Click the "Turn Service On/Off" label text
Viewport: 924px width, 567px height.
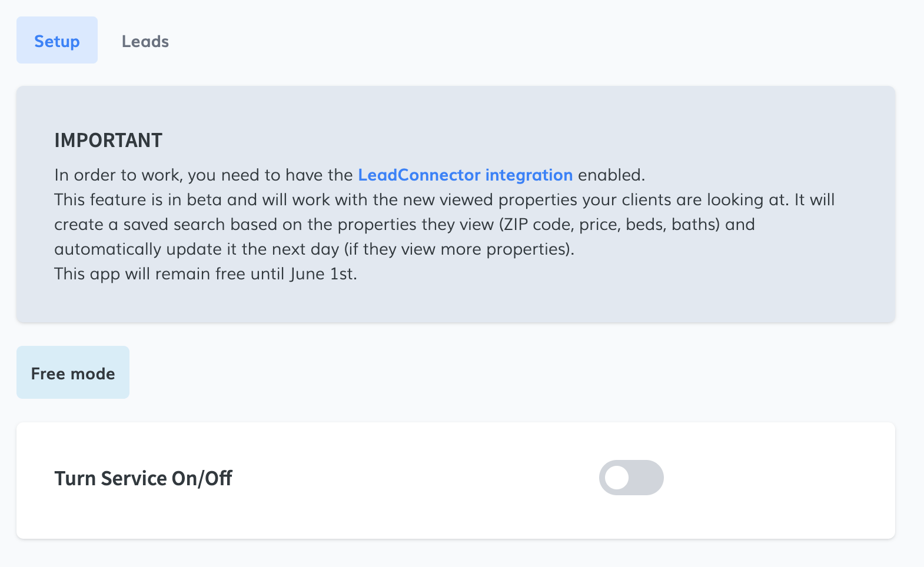point(143,479)
